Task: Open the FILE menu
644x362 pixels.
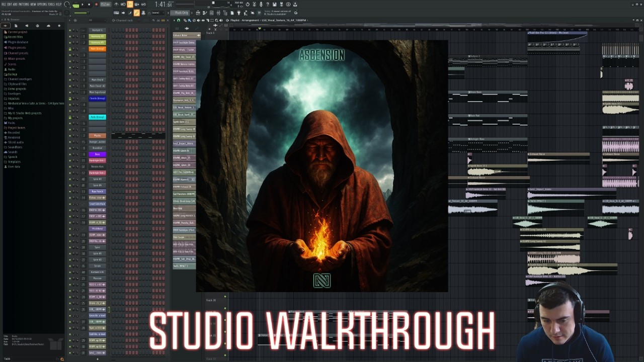Action: pyautogui.click(x=4, y=4)
